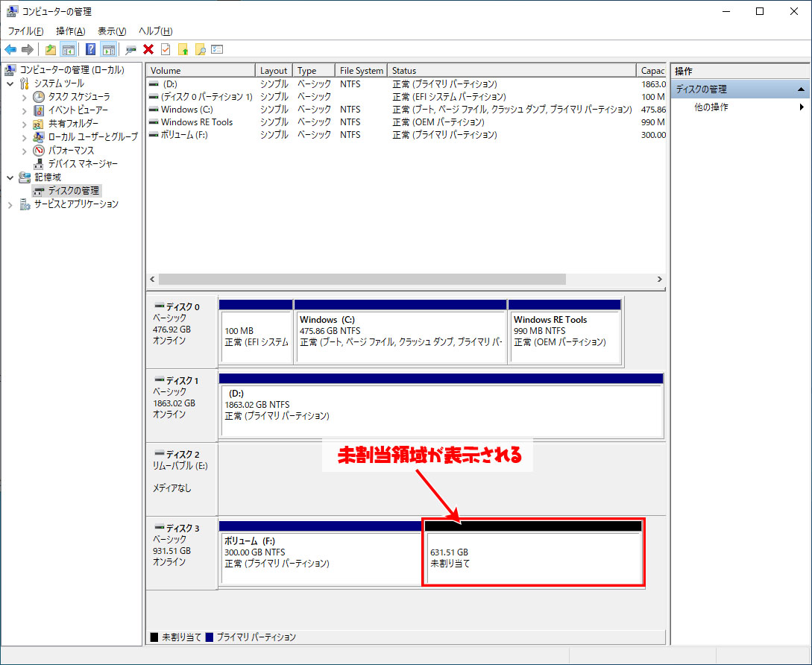
Task: Open the ローカル ユーザーとグループ icon
Action: (x=39, y=137)
